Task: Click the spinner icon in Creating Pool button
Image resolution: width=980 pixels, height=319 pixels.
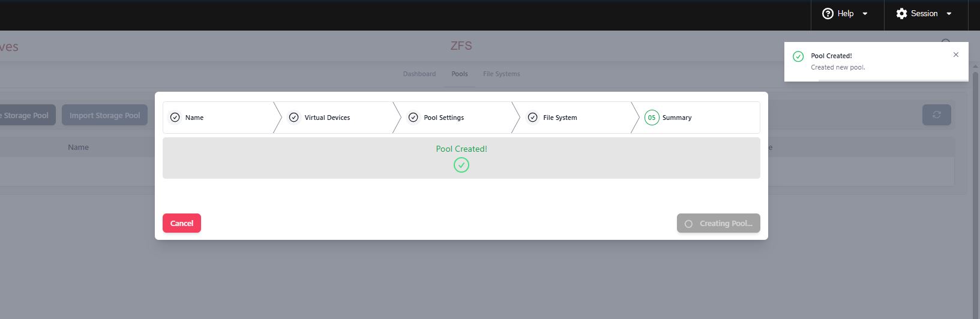Action: pos(689,224)
